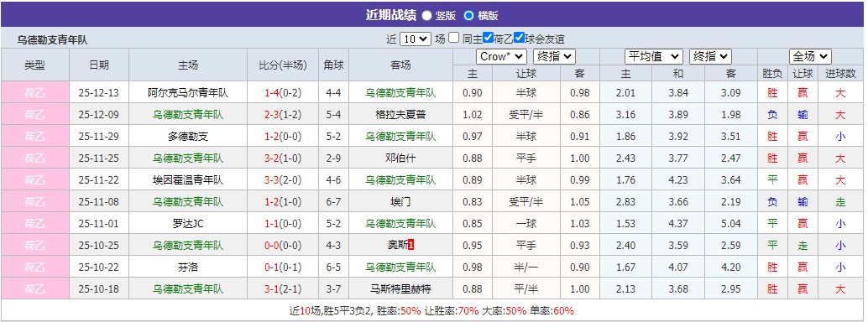Click the 多德勒支 home team name

pyautogui.click(x=188, y=137)
